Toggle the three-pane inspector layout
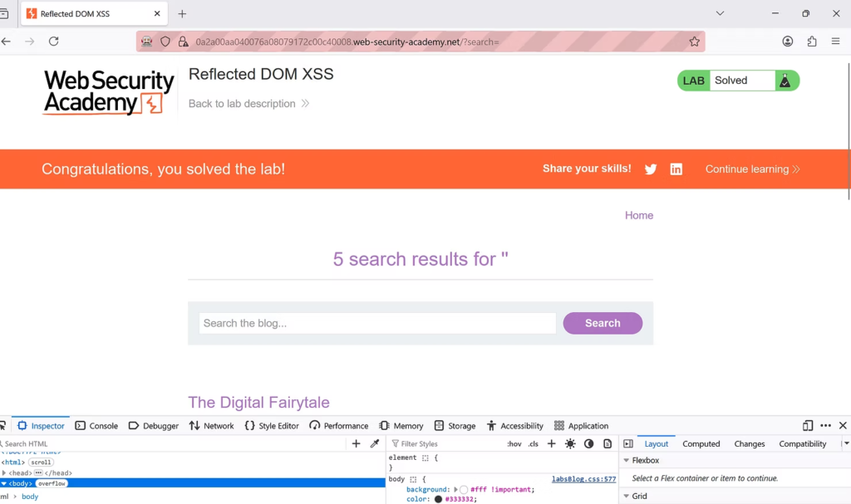The width and height of the screenshot is (851, 504). 628,443
